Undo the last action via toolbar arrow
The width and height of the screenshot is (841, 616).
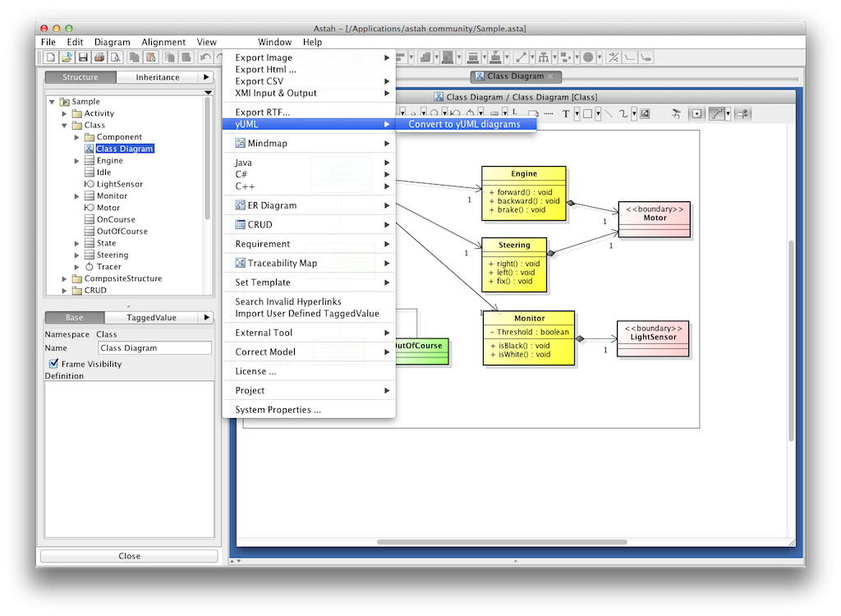pyautogui.click(x=205, y=57)
